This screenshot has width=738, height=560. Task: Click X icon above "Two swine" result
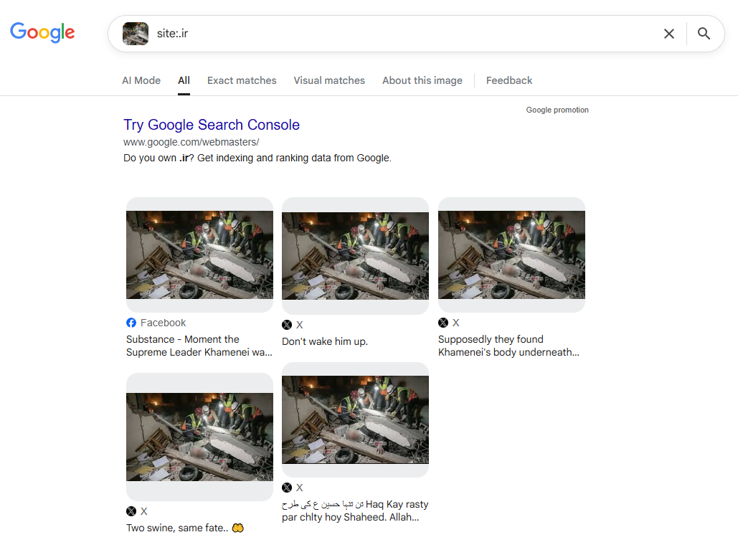point(131,511)
